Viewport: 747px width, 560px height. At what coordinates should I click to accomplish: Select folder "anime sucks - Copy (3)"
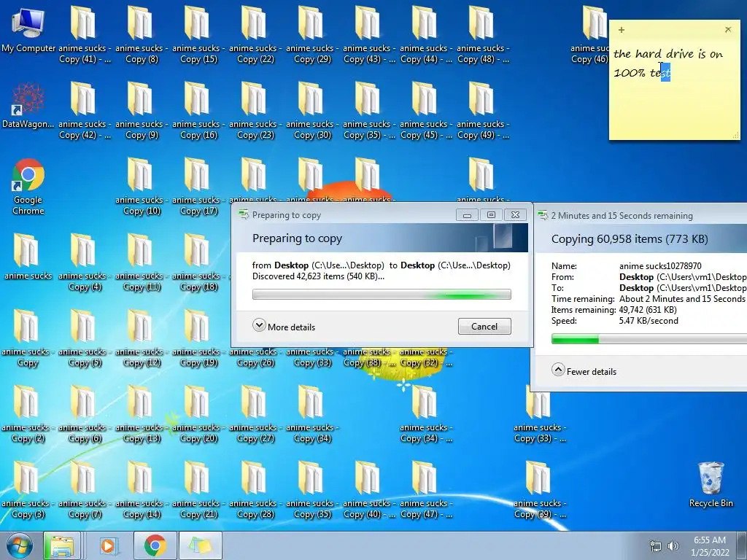(28, 489)
